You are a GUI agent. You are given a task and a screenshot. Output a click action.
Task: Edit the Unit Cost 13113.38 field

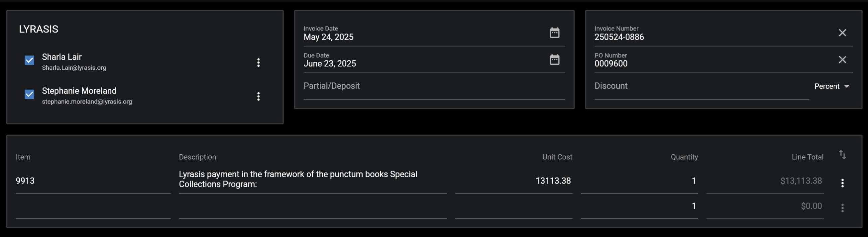point(513,181)
